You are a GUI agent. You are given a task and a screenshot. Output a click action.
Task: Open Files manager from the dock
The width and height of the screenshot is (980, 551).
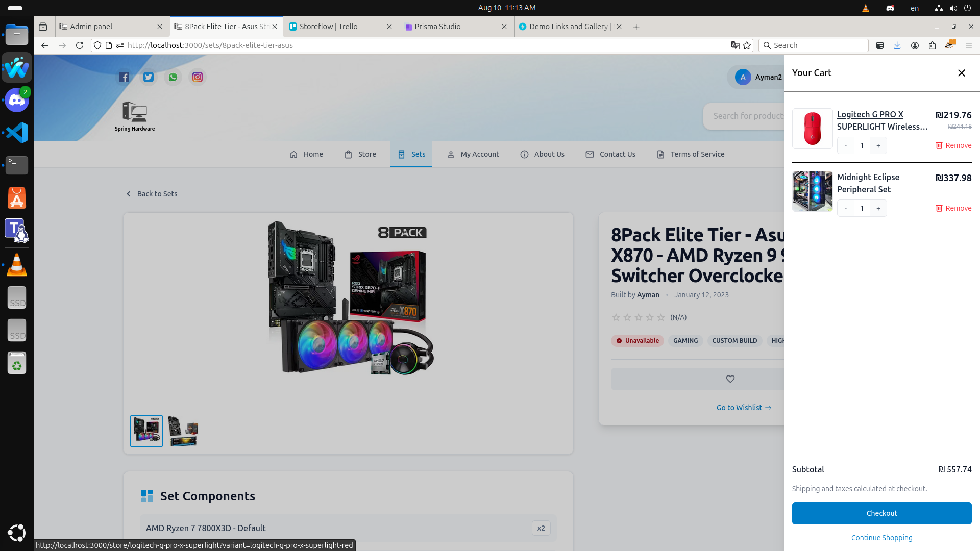pos(17,35)
